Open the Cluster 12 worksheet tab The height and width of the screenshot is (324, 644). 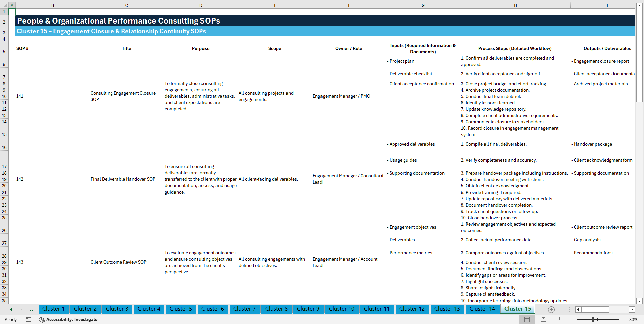412,309
